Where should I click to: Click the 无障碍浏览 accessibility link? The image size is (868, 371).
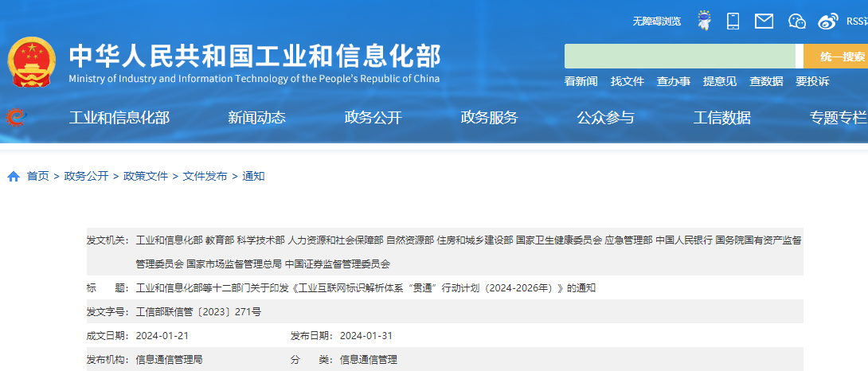pos(656,21)
